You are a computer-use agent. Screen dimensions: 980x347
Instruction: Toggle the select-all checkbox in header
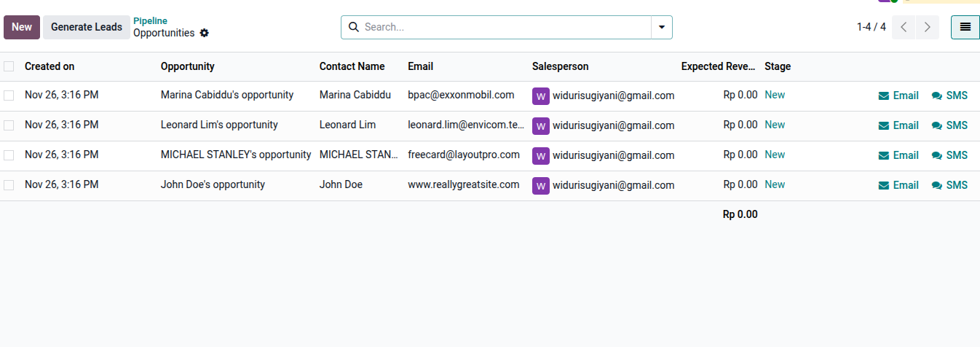9,66
